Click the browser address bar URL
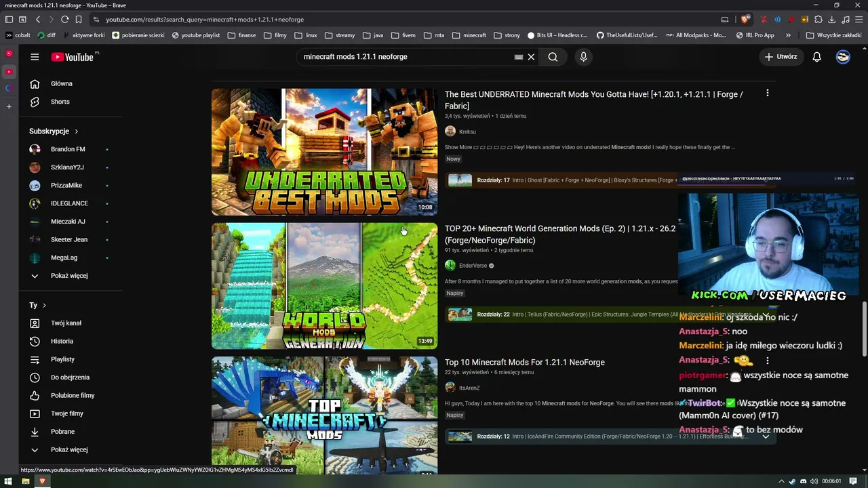868x488 pixels. pos(205,20)
